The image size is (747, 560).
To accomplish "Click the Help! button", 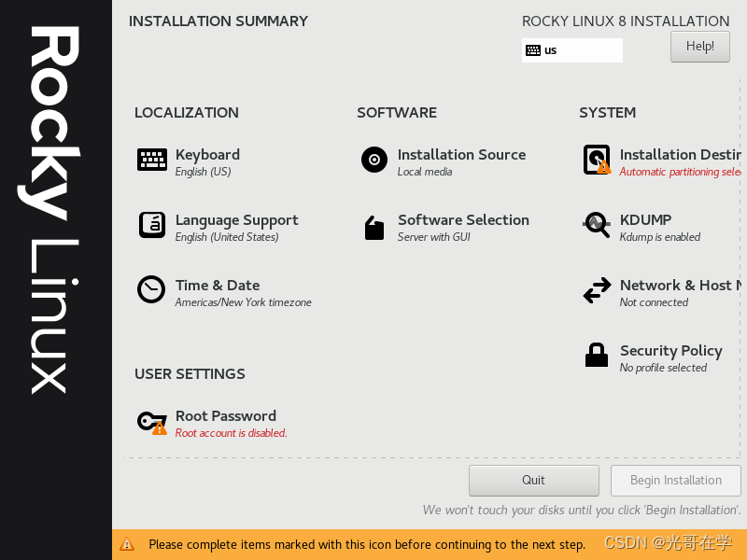I will 699,46.
